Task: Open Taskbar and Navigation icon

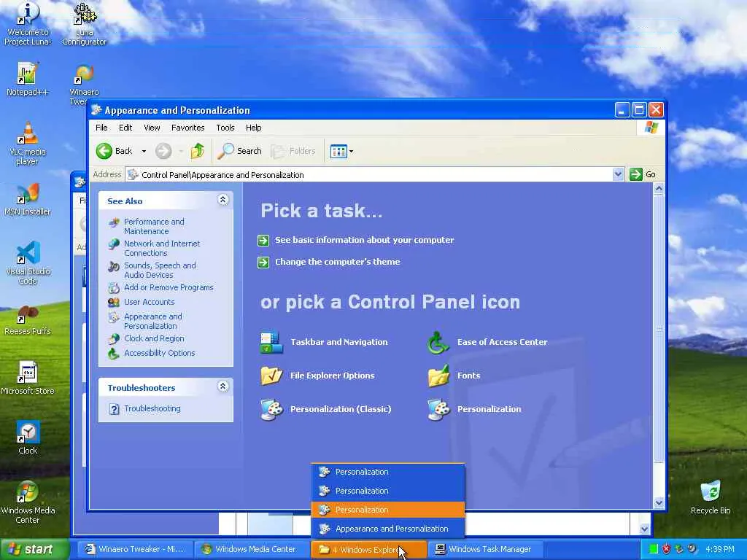Action: pos(271,343)
